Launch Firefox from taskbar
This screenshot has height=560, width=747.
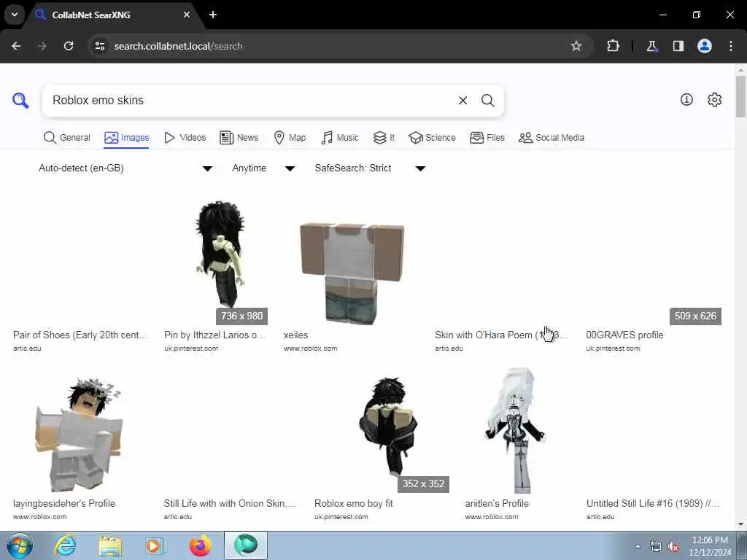tap(200, 545)
